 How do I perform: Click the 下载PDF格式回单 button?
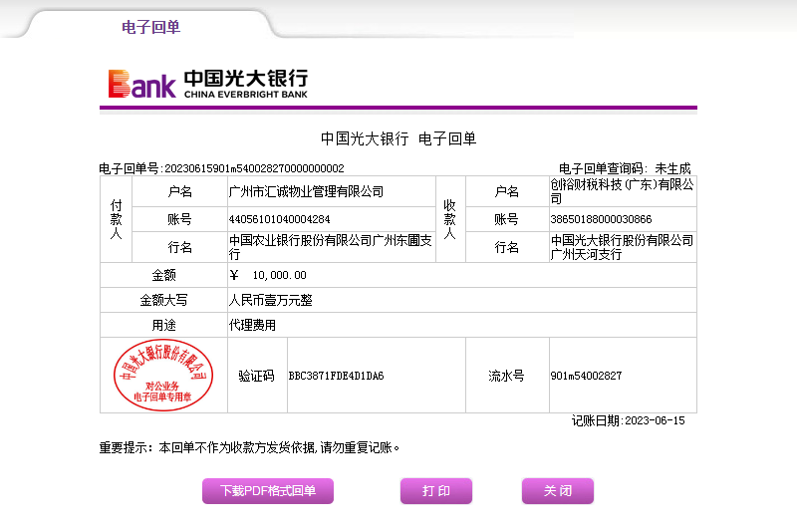point(268,491)
